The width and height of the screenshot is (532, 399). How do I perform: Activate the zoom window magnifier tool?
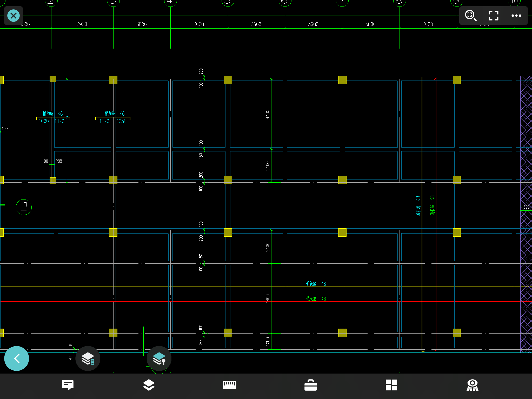(471, 16)
